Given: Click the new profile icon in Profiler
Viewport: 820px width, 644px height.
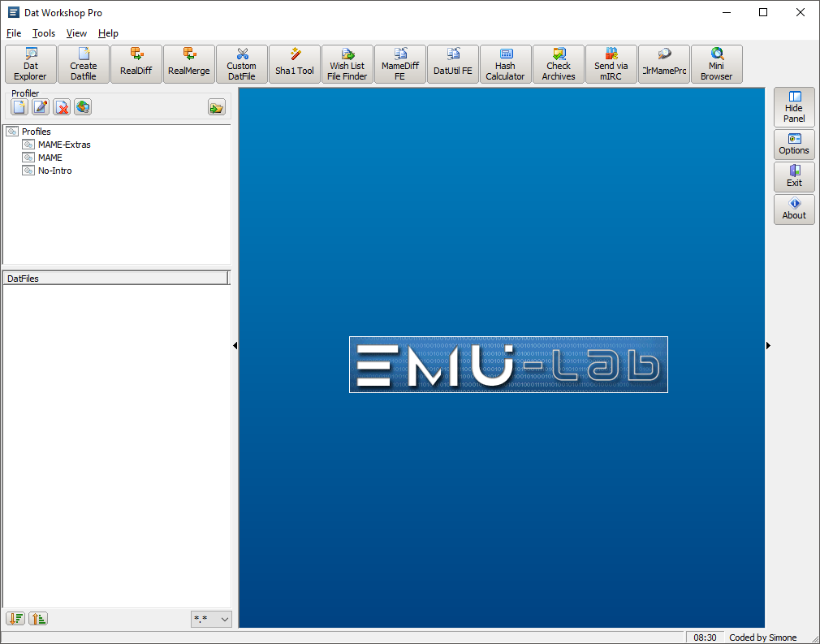Looking at the screenshot, I should (x=19, y=106).
